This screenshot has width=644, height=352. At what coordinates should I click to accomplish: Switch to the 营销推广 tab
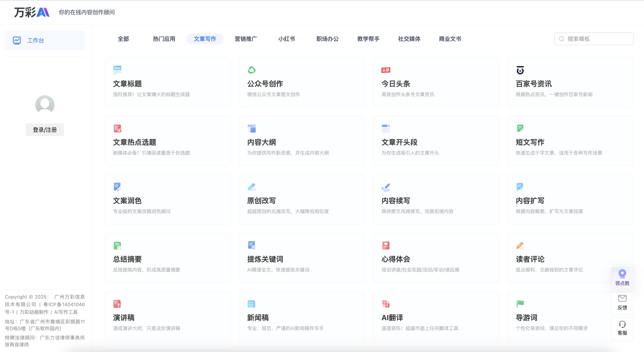coord(246,39)
